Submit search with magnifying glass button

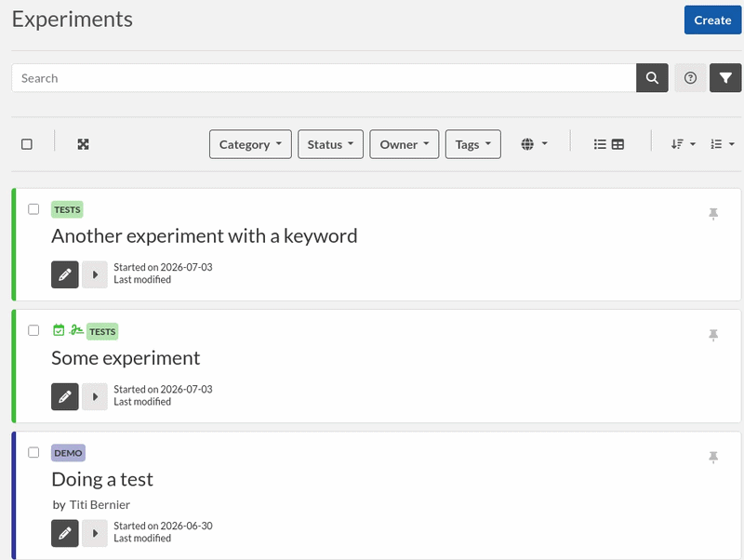pos(652,78)
